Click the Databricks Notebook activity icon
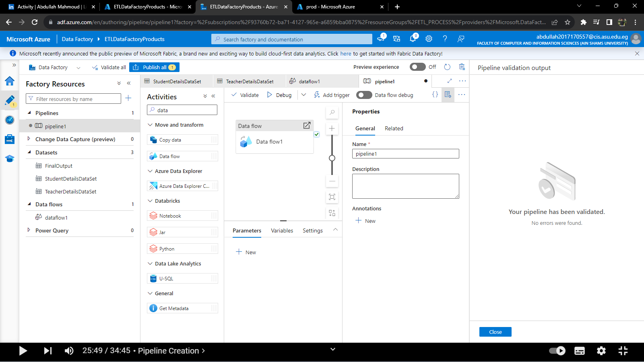Viewport: 644px width, 362px height. [153, 216]
